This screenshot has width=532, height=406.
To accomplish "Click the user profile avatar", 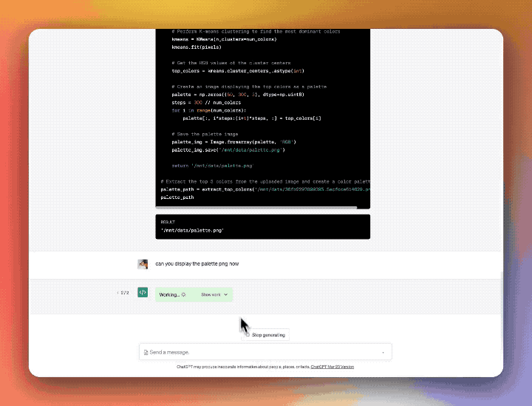I will [x=143, y=264].
